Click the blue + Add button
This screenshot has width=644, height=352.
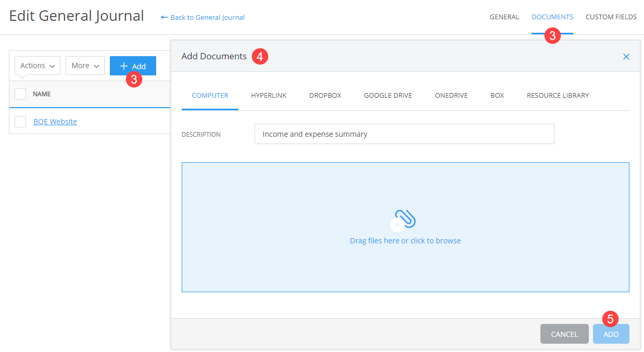(133, 65)
